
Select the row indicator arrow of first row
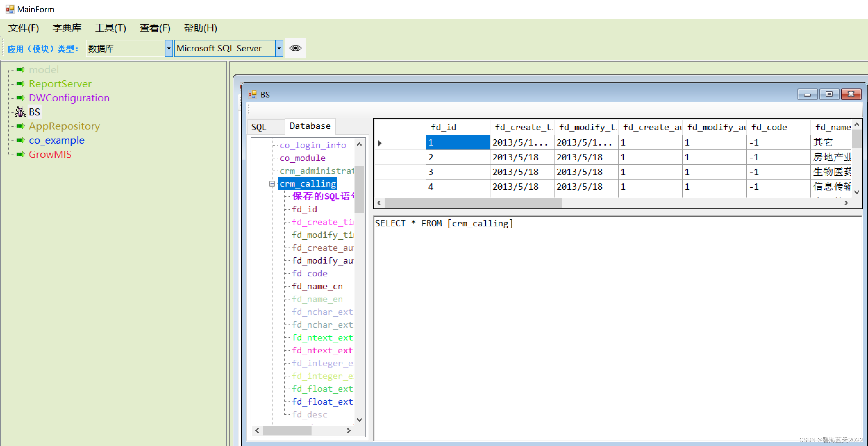pos(380,143)
